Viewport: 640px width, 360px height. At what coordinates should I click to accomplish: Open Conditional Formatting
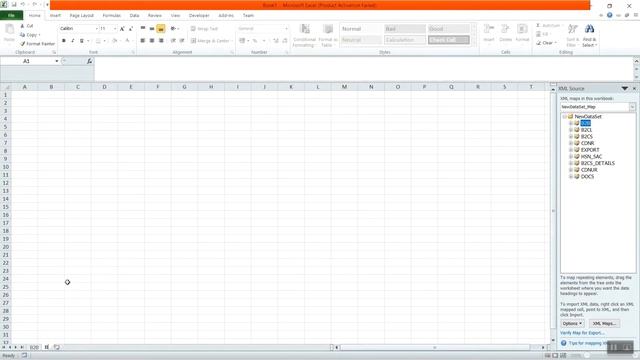point(304,36)
